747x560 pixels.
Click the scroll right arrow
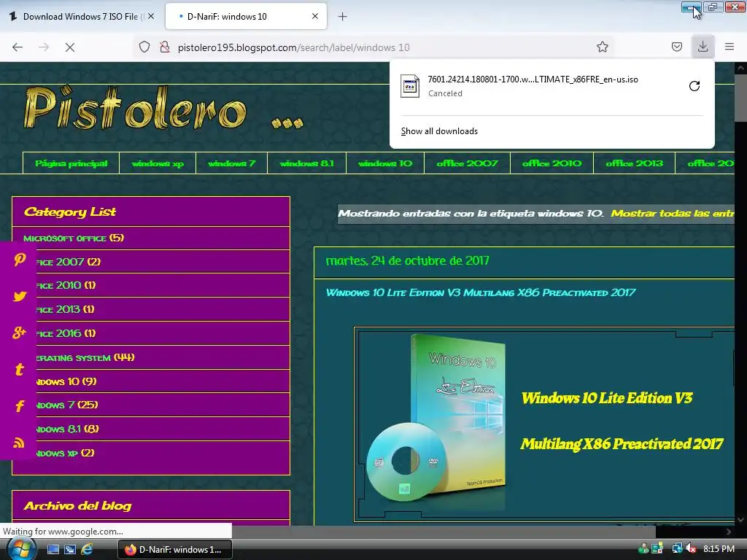tap(729, 532)
